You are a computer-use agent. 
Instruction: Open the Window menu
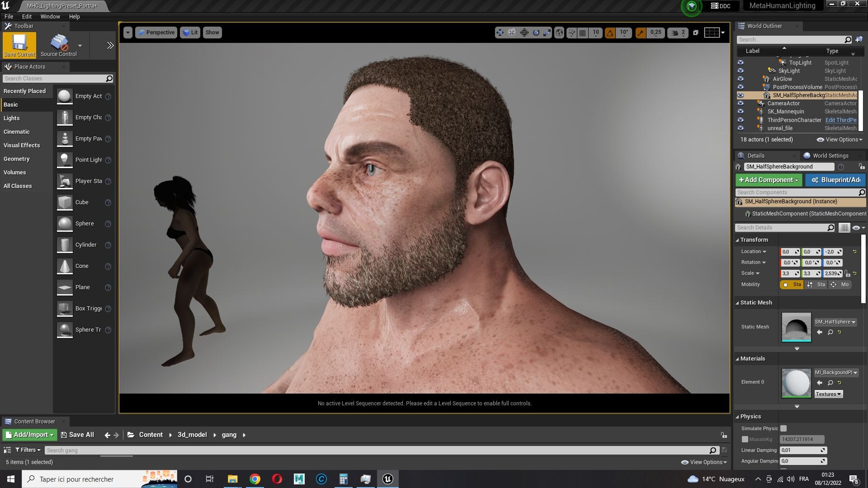[x=50, y=16]
